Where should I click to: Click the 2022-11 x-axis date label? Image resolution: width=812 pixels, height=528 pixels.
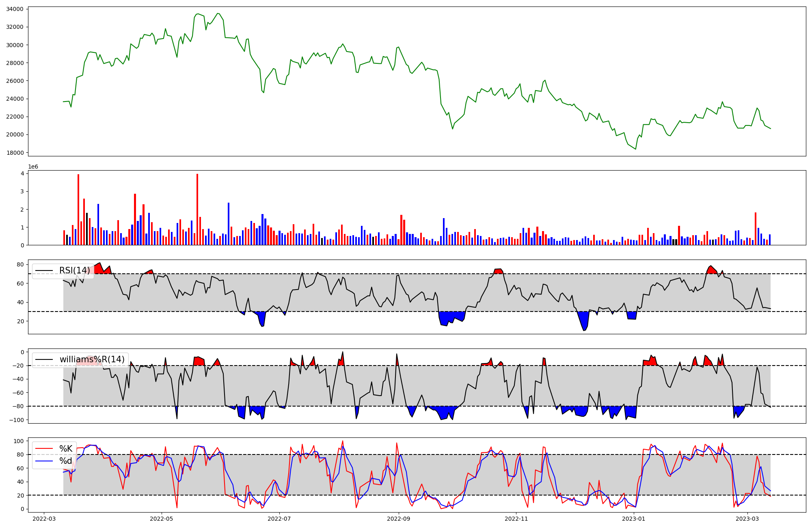tap(516, 519)
